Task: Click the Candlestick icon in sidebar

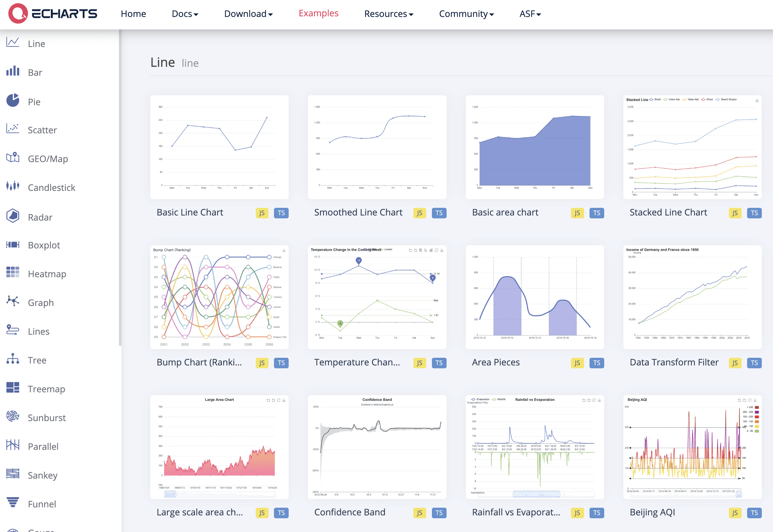Action: click(13, 186)
